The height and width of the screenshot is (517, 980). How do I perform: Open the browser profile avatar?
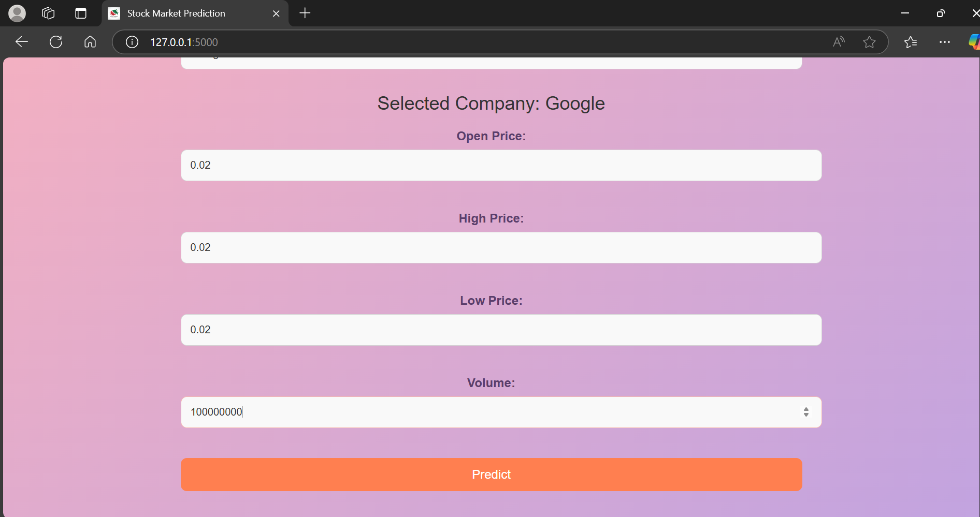click(x=17, y=13)
